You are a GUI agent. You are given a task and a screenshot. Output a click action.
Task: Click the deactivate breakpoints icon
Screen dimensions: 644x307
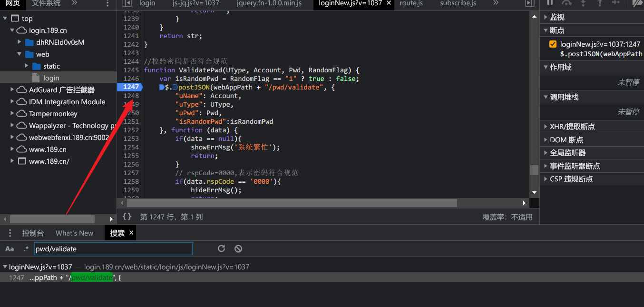[637, 3]
